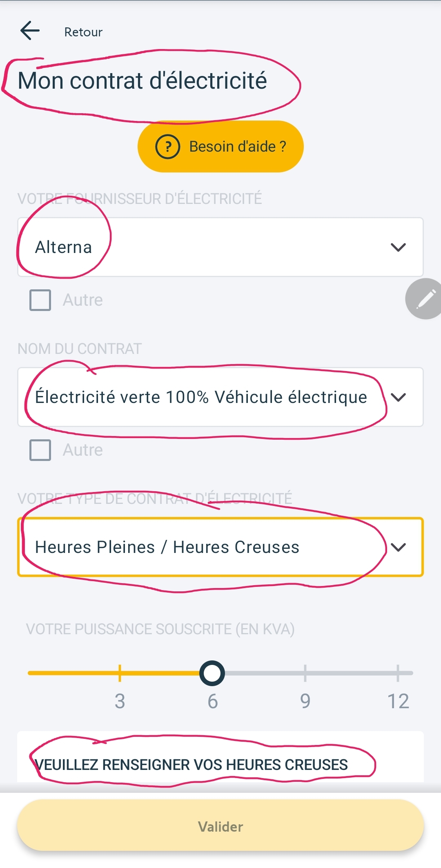Click the Retour label
The image size is (441, 868).
(83, 32)
